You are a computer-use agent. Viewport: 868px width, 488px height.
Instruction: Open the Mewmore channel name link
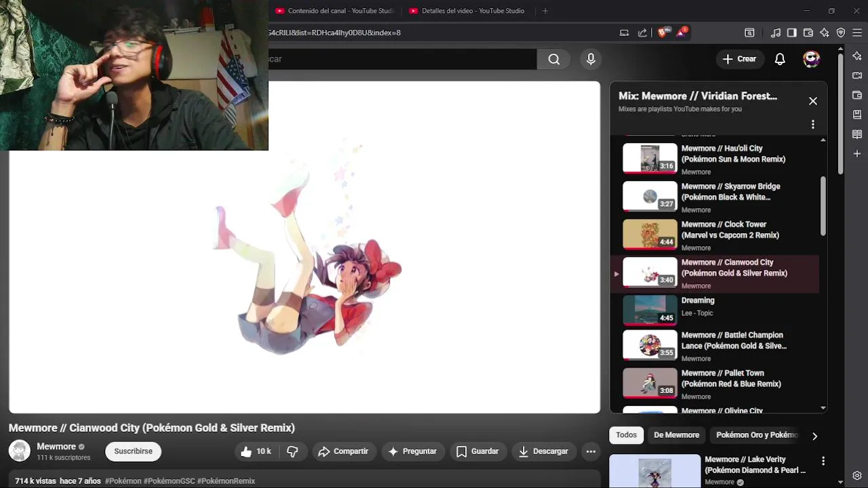(56, 447)
